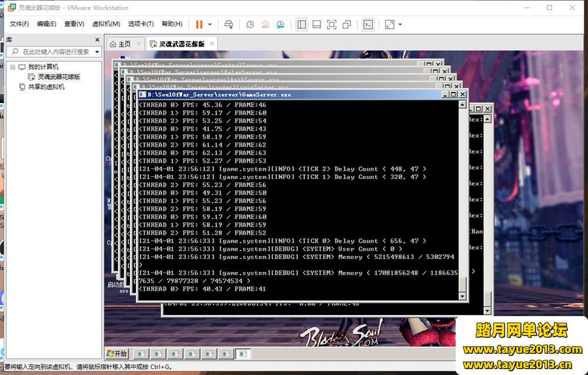The image size is (588, 375).
Task: Switch to the 灵魂武器花嫁版 VM tab
Action: [x=182, y=44]
